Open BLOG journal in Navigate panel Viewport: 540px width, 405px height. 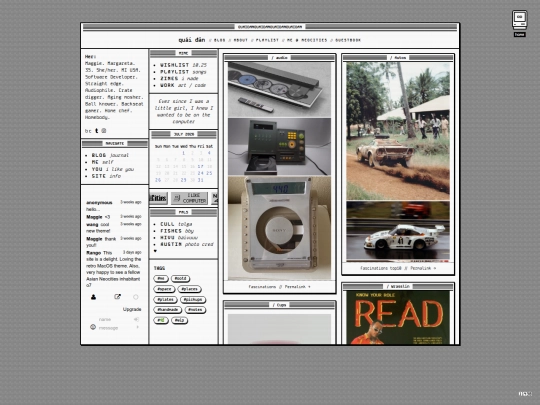(x=110, y=155)
